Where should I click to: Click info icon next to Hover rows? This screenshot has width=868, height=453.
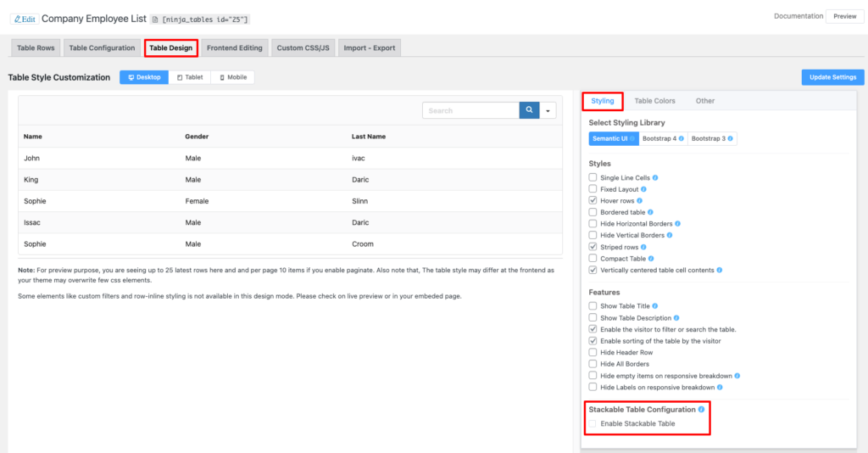click(639, 200)
